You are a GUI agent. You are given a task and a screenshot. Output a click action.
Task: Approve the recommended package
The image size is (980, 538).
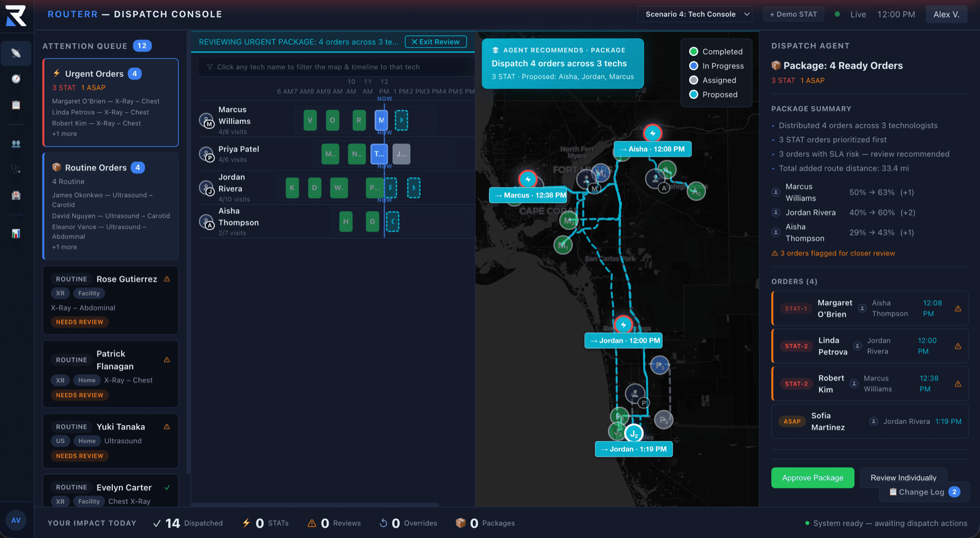813,478
